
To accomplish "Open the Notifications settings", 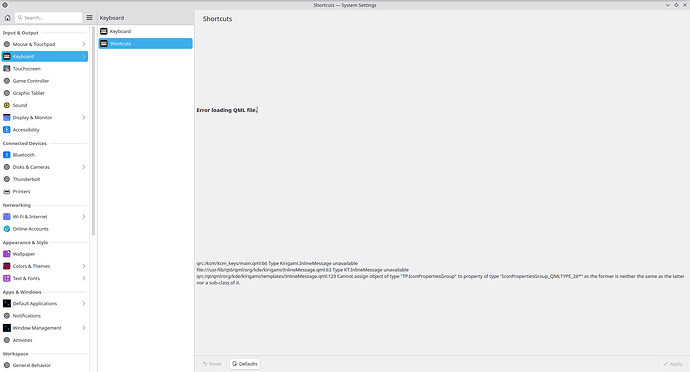I will (x=44, y=316).
